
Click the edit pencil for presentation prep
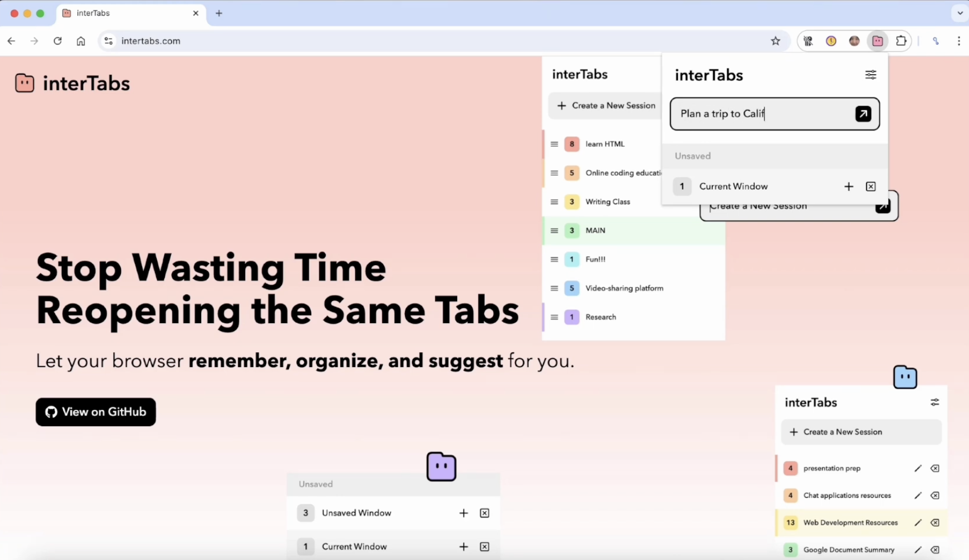pyautogui.click(x=917, y=468)
